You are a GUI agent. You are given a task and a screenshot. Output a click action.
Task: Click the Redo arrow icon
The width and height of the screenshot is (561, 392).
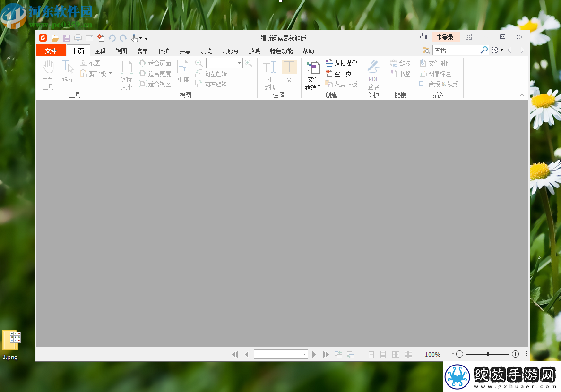123,38
